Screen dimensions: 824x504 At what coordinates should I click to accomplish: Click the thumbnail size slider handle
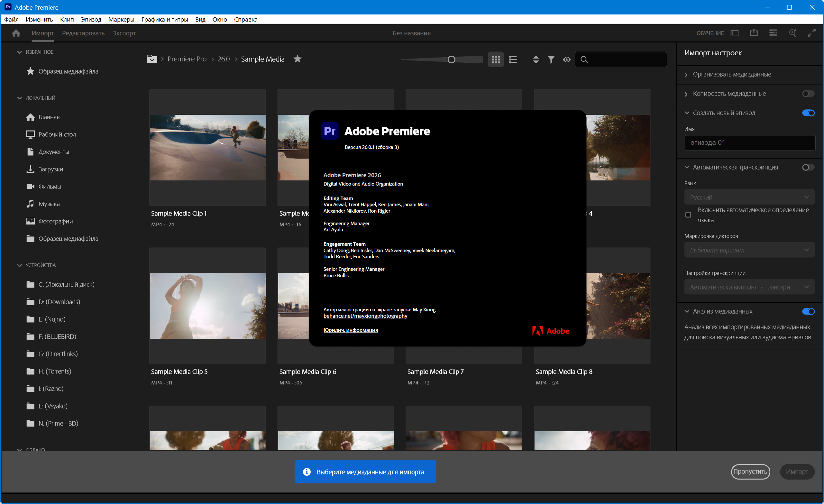coord(451,60)
